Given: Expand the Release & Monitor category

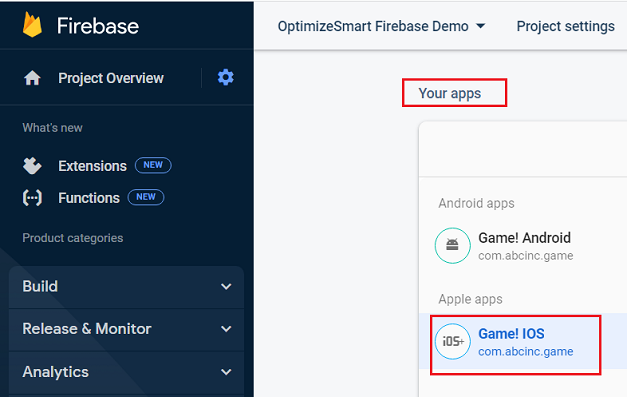Looking at the screenshot, I should pyautogui.click(x=126, y=329).
